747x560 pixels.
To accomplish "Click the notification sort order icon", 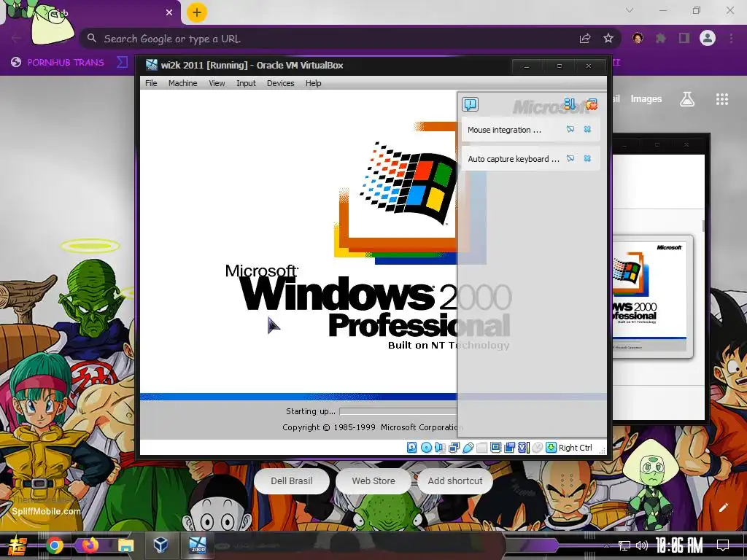I will click(569, 104).
